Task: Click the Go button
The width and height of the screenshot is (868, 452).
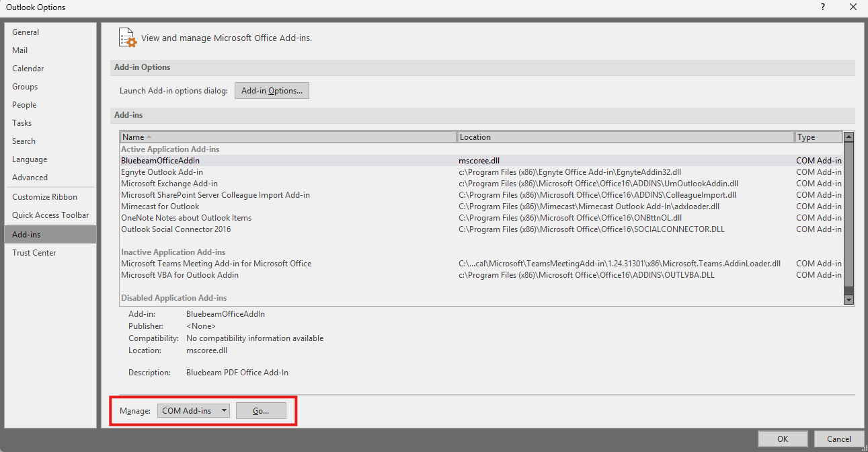Action: click(x=261, y=411)
